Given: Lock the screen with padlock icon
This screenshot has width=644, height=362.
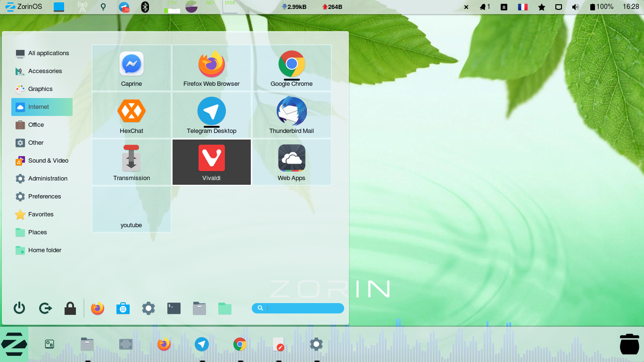Looking at the screenshot, I should click(x=70, y=308).
